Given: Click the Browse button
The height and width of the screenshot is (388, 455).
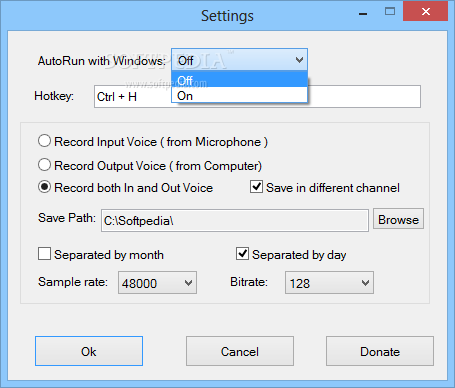Looking at the screenshot, I should (398, 219).
